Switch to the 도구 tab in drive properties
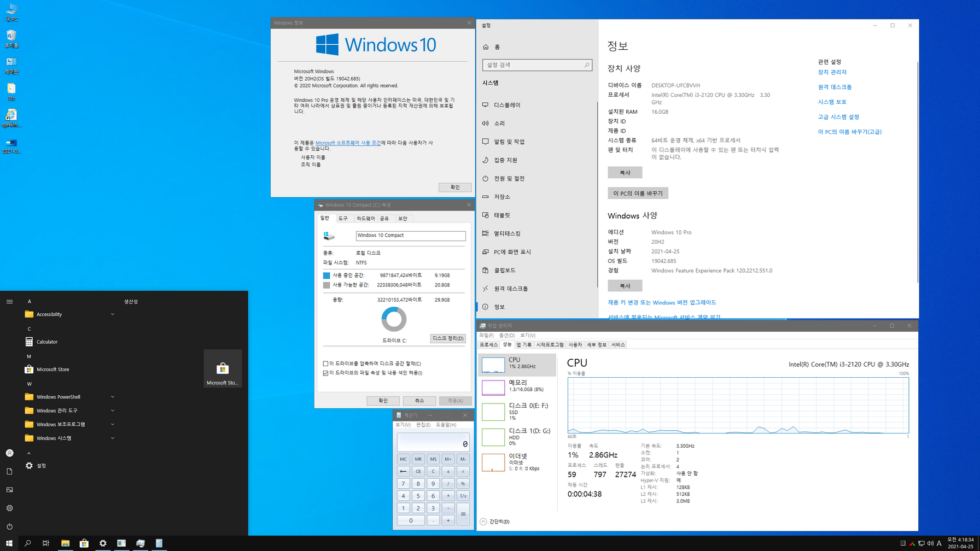980x551 pixels. [343, 218]
